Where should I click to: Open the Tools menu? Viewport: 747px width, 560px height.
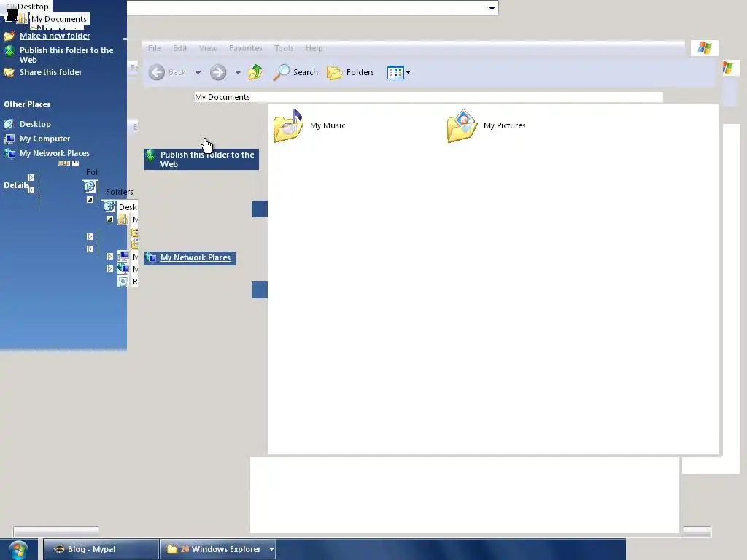click(x=284, y=48)
